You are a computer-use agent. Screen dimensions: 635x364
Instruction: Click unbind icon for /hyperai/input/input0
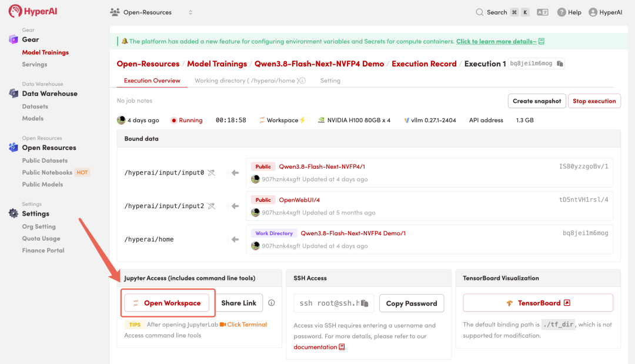click(212, 173)
